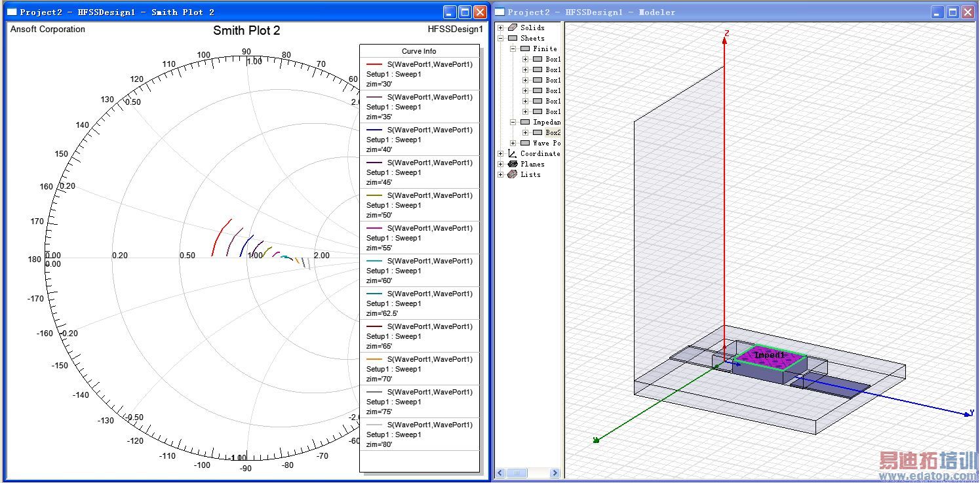
Task: Click the Planes icon in model tree
Action: (x=513, y=164)
